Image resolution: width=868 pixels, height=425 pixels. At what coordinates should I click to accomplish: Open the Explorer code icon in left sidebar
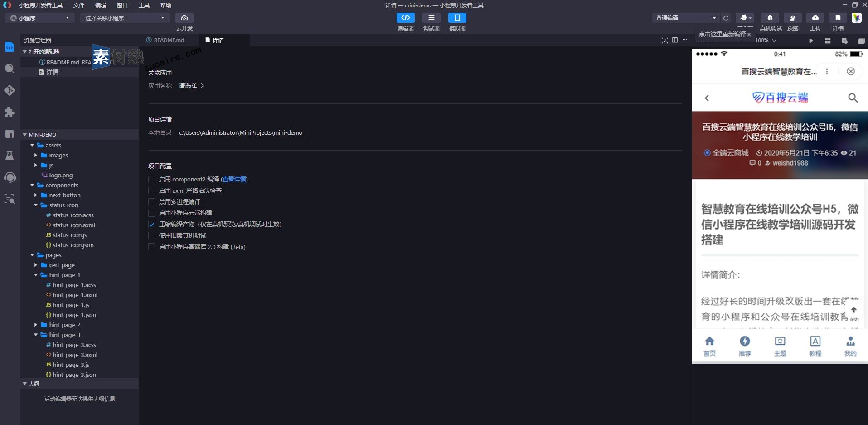coord(10,47)
